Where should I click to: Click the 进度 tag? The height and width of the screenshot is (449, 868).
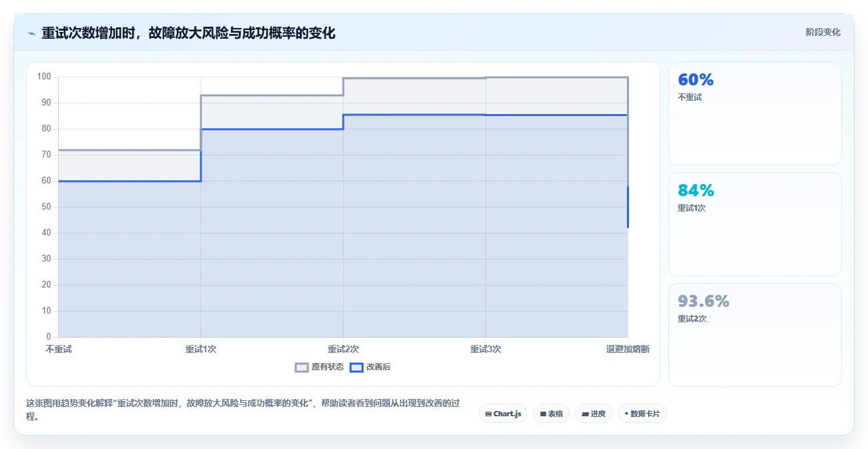[593, 414]
